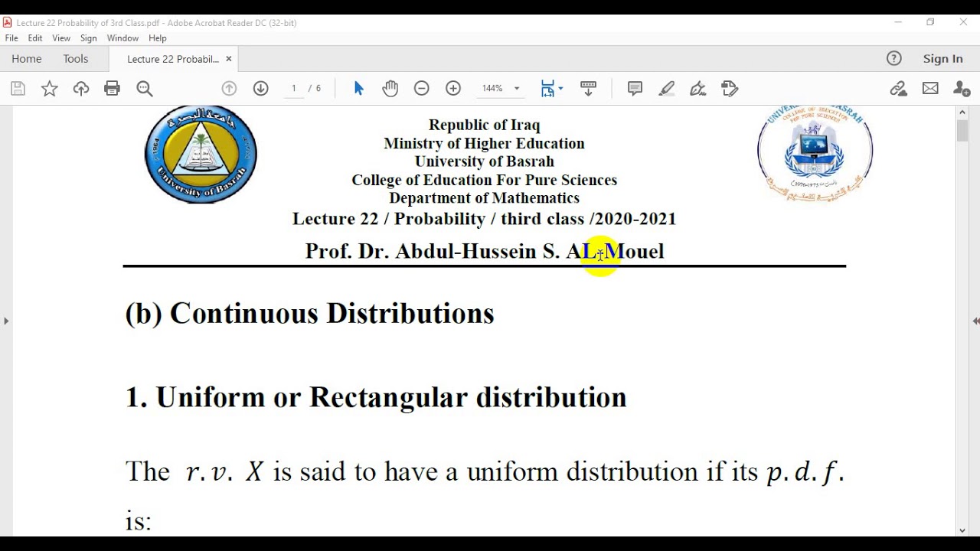Screen dimensions: 980x551
Task: Open the View menu
Action: (x=61, y=38)
